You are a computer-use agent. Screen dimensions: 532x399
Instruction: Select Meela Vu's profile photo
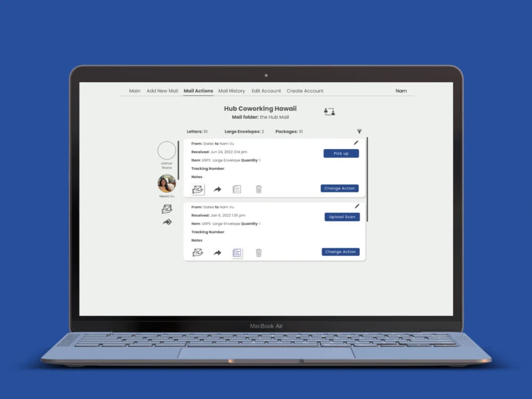click(167, 184)
